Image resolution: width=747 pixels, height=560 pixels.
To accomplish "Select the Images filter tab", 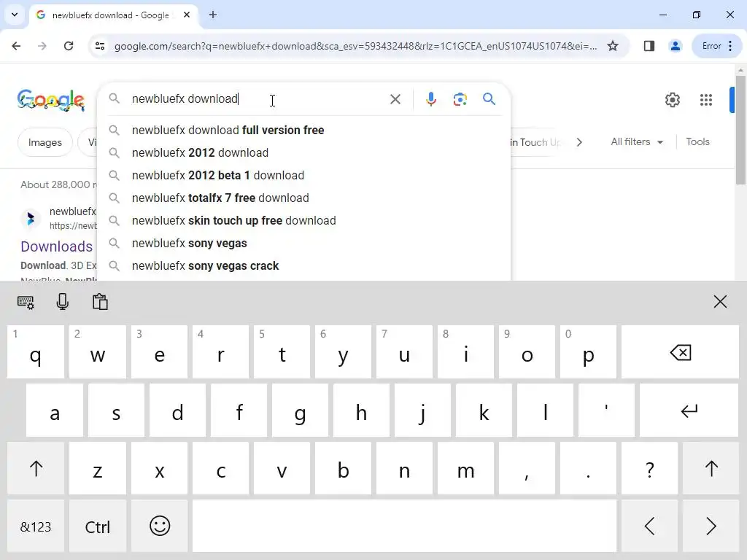I will 44,142.
